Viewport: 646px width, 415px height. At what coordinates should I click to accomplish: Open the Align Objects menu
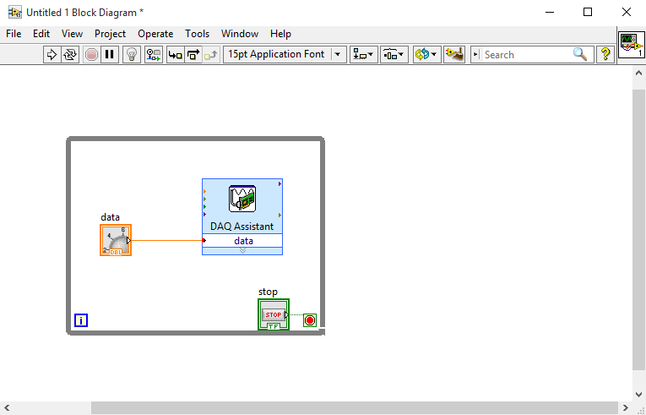point(363,54)
